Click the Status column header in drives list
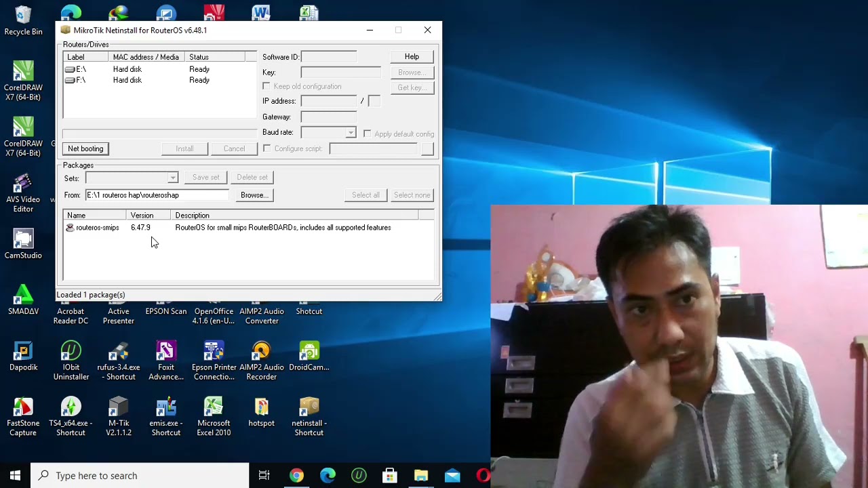868x488 pixels. tap(214, 57)
